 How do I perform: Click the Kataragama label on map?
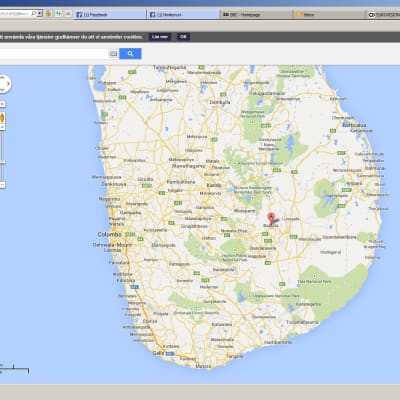point(308,304)
